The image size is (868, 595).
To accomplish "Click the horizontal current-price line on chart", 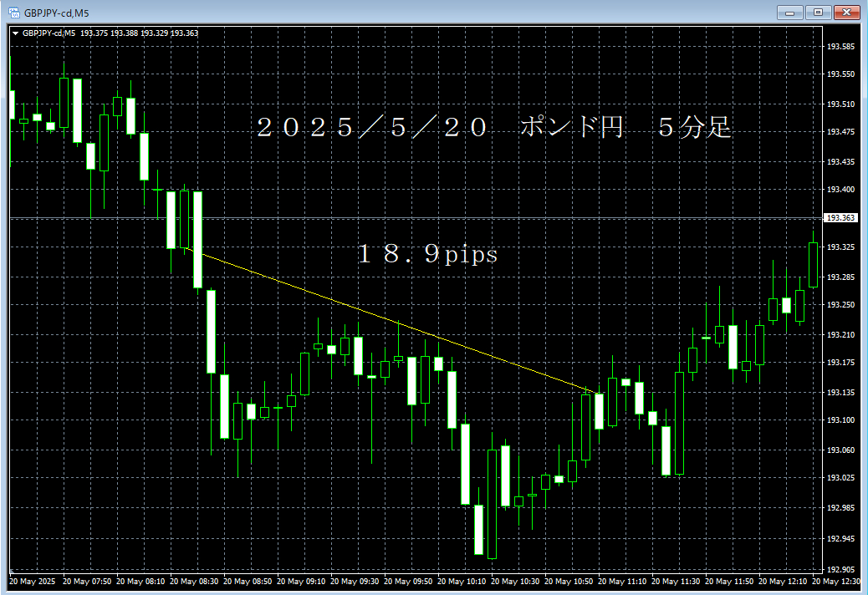I will point(415,218).
